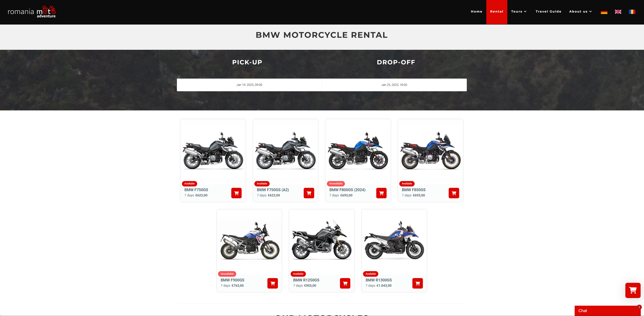Open the pick-up date picker
This screenshot has height=316, width=644.
(249, 85)
